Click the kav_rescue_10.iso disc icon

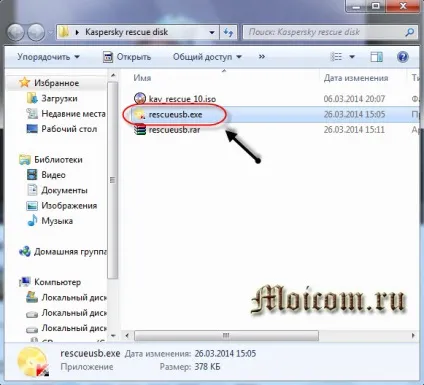[140, 99]
